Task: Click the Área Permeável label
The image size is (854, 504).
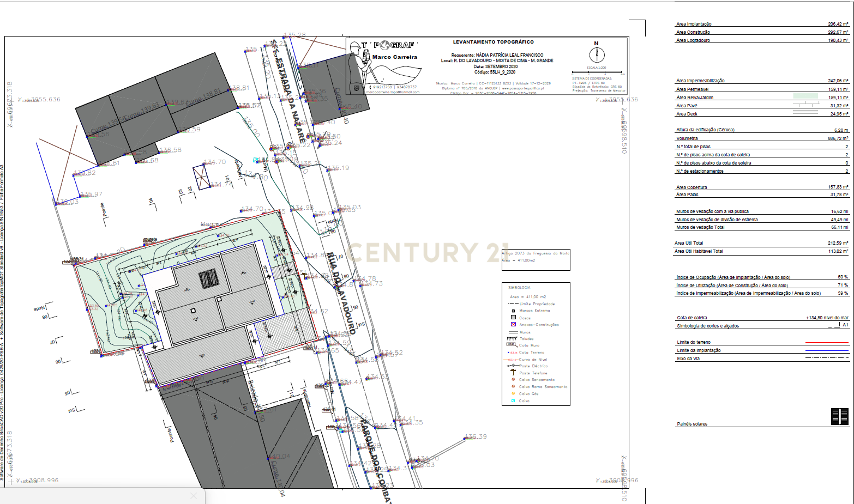Action: 693,89
